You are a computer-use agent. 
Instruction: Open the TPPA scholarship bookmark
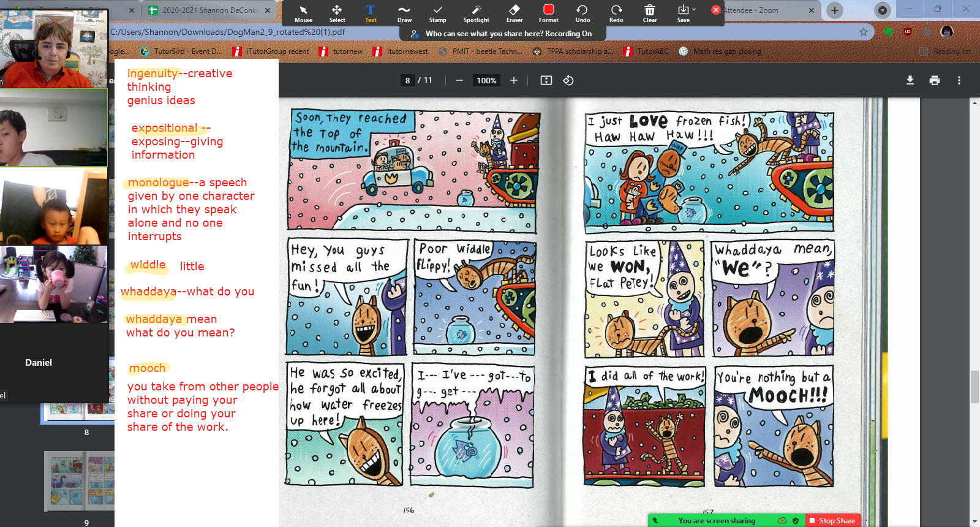(x=573, y=51)
